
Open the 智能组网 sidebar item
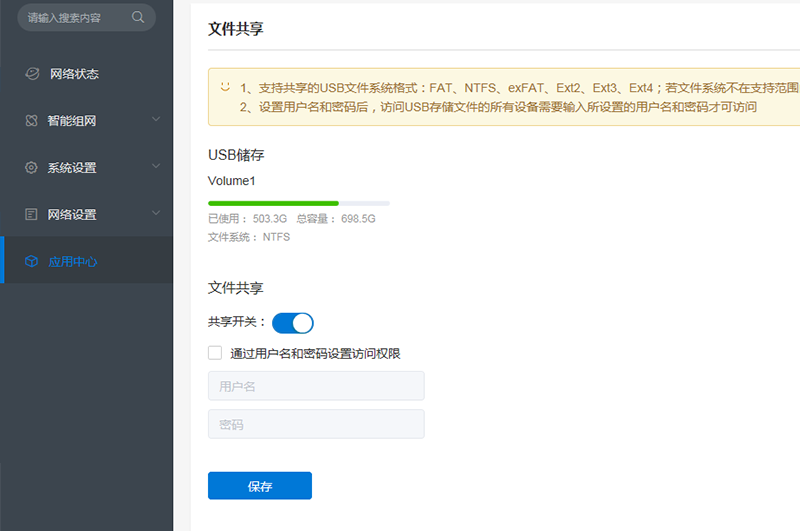pyautogui.click(x=87, y=120)
